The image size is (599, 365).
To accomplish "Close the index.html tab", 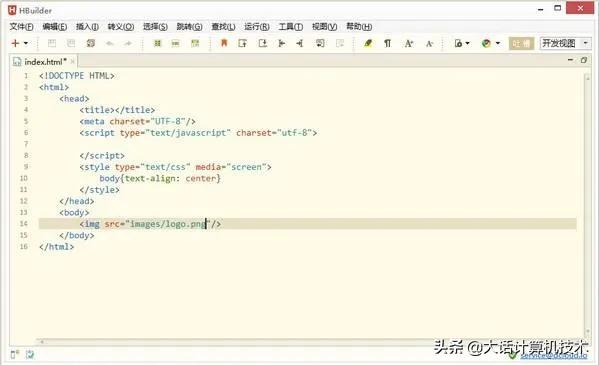I will 73,61.
